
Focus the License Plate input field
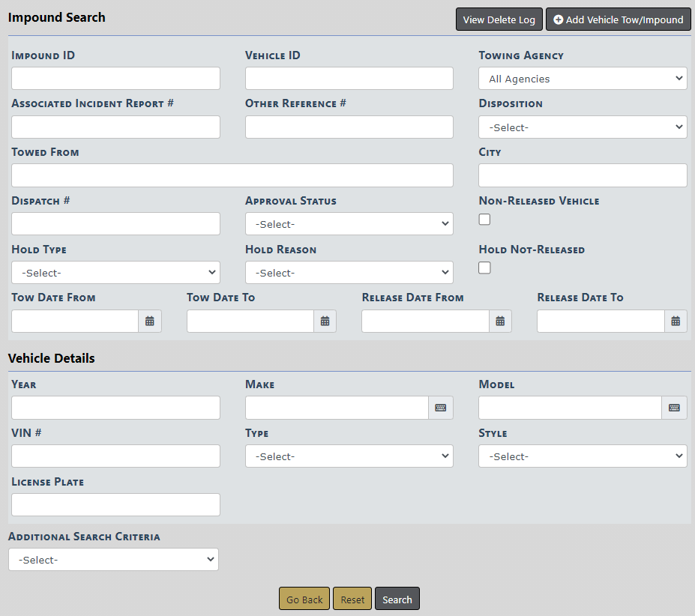click(115, 505)
